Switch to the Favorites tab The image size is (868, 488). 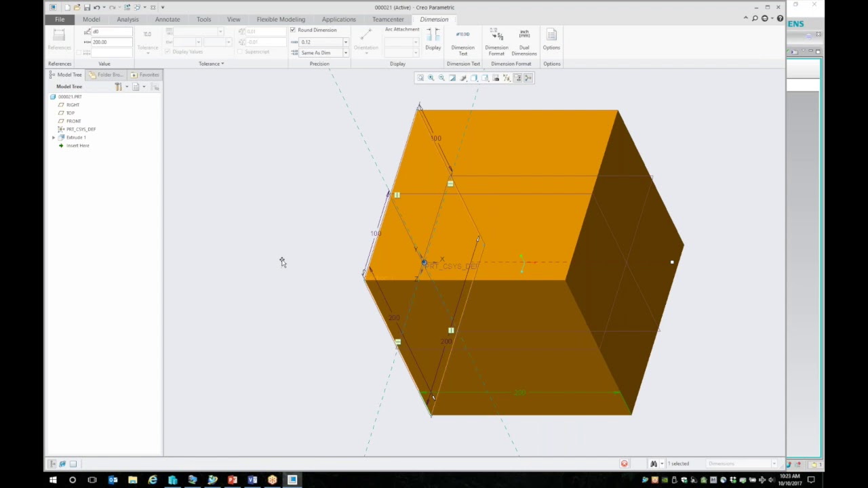click(x=144, y=75)
